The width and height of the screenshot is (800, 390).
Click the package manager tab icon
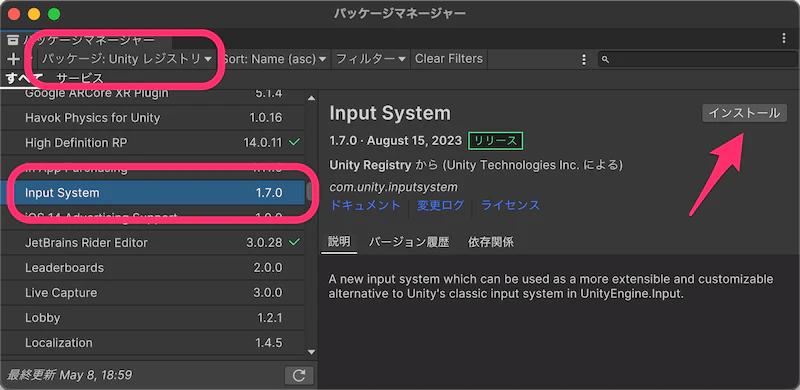(13, 40)
